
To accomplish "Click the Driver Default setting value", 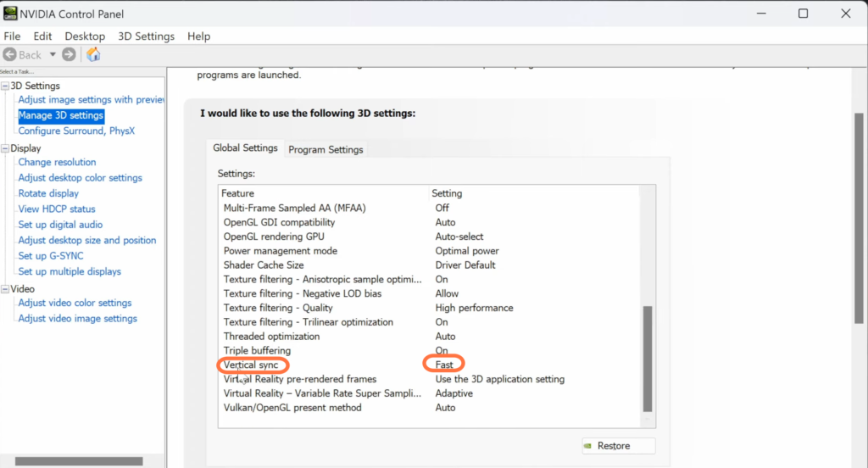I will pyautogui.click(x=465, y=265).
